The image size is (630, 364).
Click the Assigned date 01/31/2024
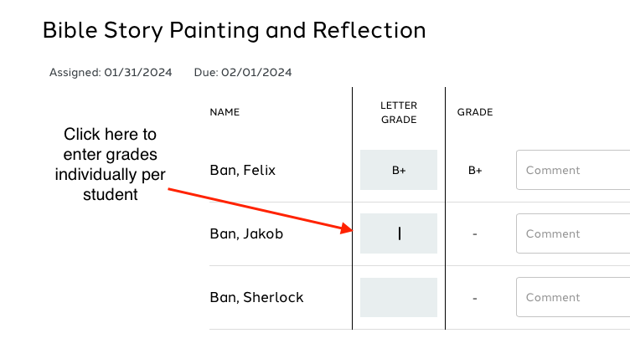[x=137, y=72]
